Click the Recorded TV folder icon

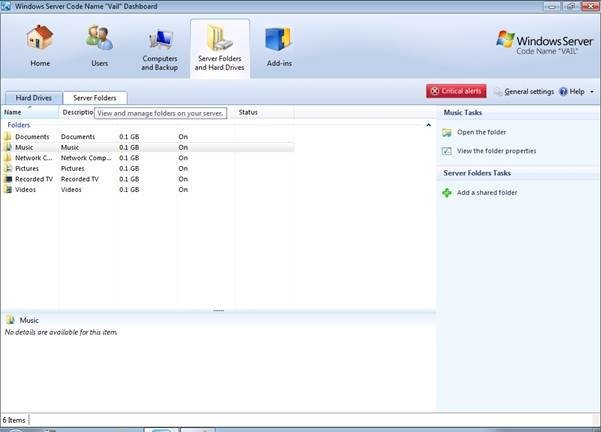(8, 179)
